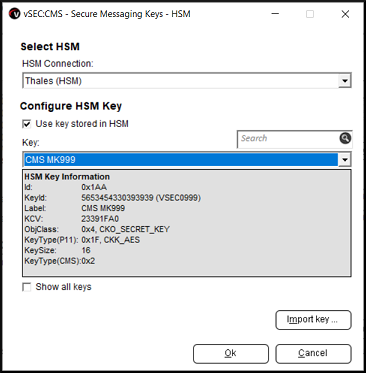Image resolution: width=366 pixels, height=373 pixels.
Task: Click the KeyType(P11) value 0x1F, CKK_AES
Action: [111, 240]
